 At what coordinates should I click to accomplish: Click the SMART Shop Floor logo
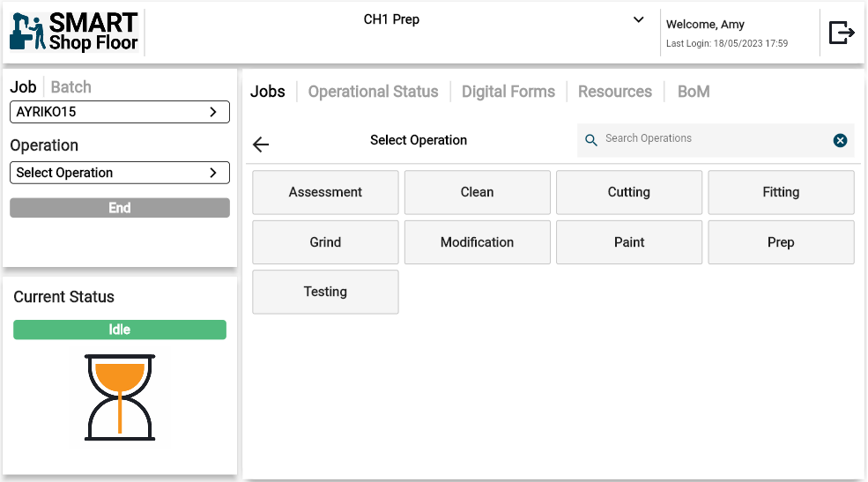point(75,33)
